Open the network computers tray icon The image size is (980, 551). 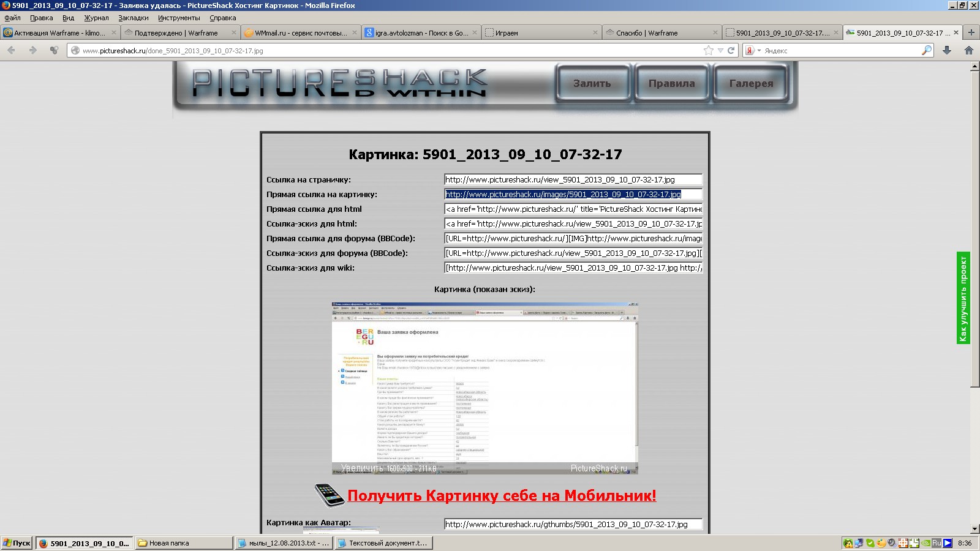[859, 543]
